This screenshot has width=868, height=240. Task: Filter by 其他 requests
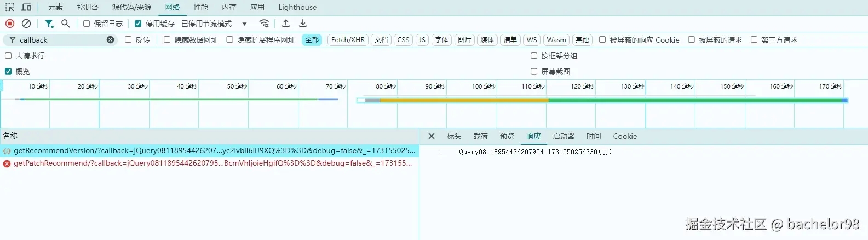coord(583,40)
